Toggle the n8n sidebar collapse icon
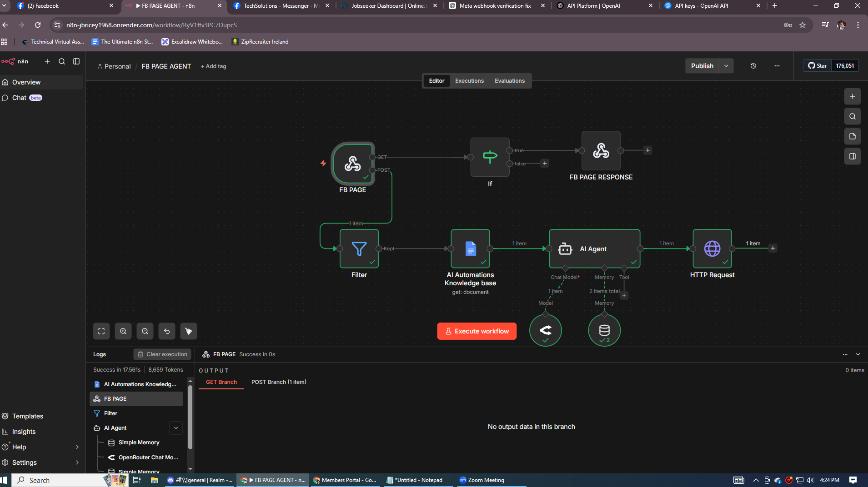868x487 pixels. (76, 61)
